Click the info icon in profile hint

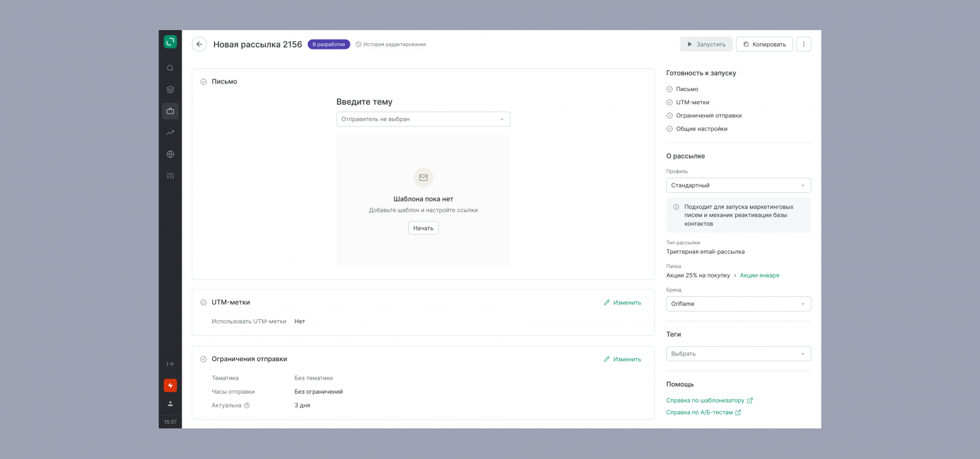[x=677, y=207]
